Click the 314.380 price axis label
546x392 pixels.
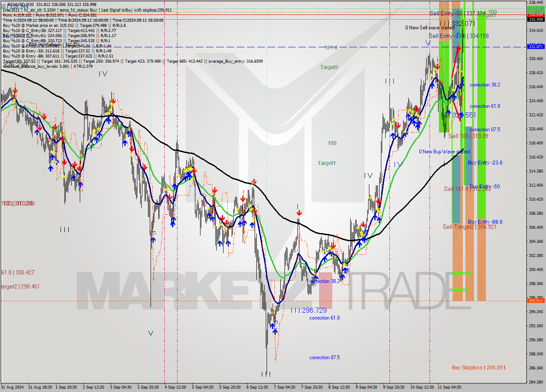click(x=536, y=171)
